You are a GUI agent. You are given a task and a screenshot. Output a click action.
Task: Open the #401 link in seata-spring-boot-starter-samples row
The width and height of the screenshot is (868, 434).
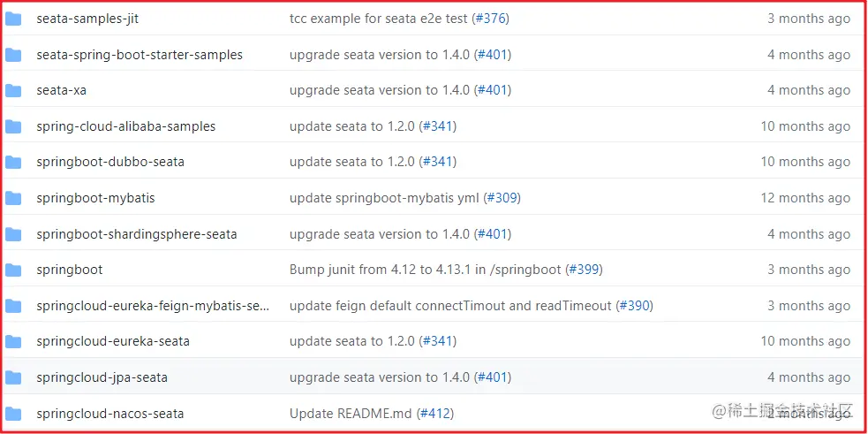[x=492, y=55]
